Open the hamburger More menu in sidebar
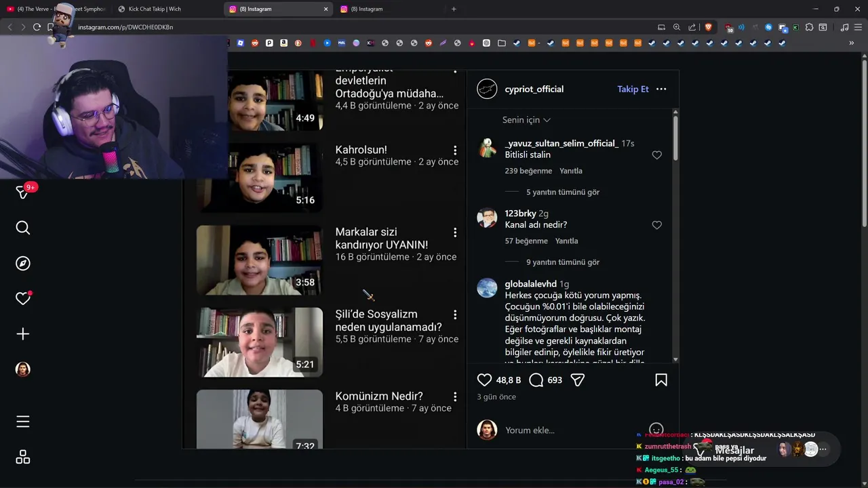 click(x=22, y=422)
